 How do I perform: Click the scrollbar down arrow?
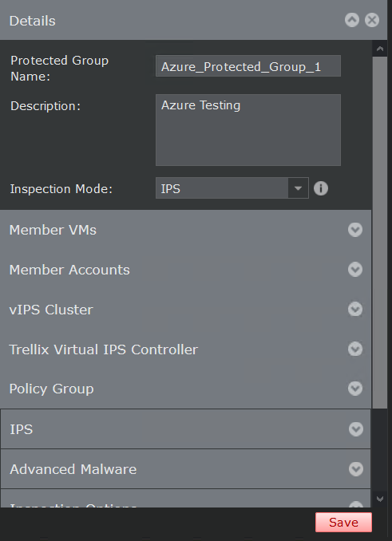pos(380,499)
